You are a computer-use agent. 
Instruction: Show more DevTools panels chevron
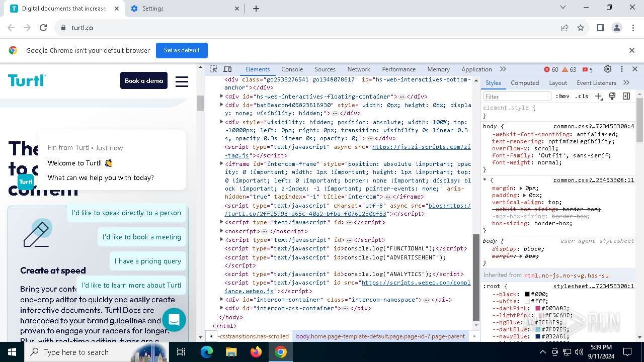[x=503, y=69]
